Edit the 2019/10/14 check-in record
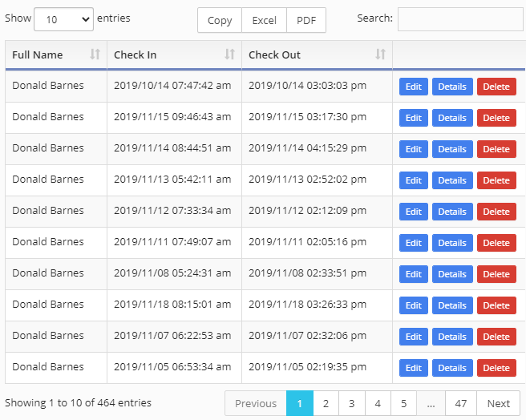The width and height of the screenshot is (526, 420). click(x=413, y=87)
